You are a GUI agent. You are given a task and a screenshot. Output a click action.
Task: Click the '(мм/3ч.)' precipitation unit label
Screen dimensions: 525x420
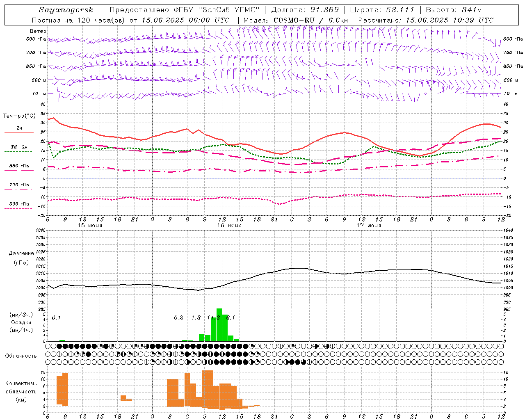tap(21, 315)
